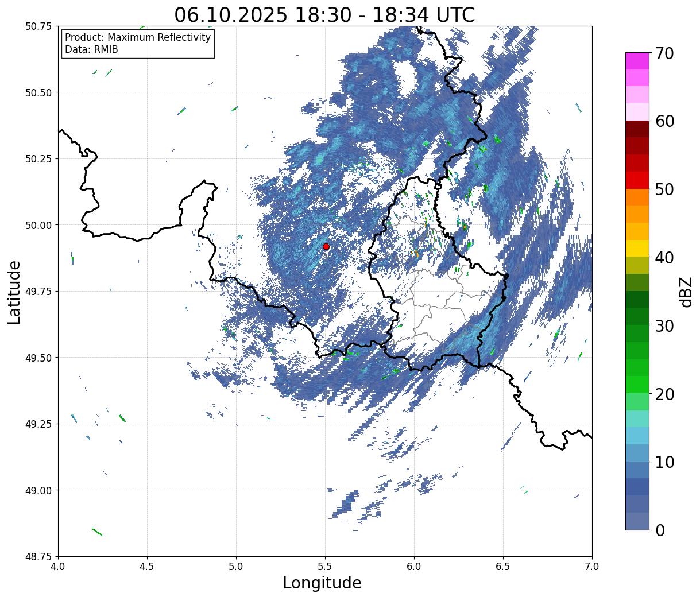Viewport: 700px width, 597px height.
Task: Click the longitude tick label 6.0
Action: 414,567
